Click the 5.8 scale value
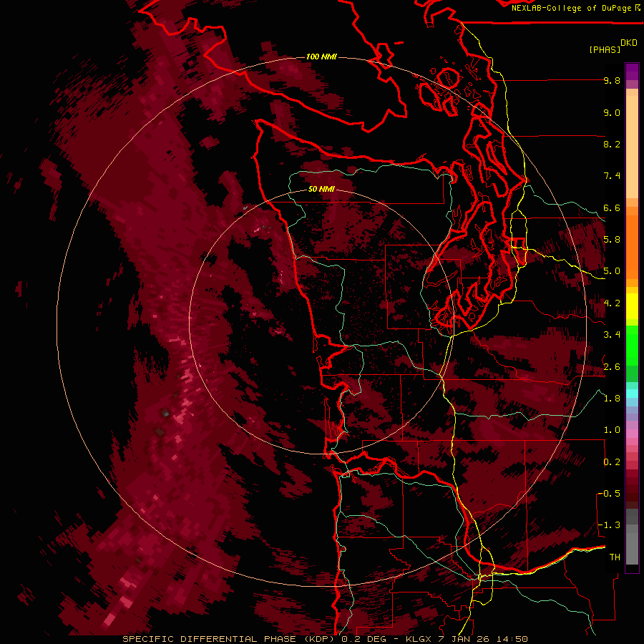Viewport: 644px width, 644px height. click(x=612, y=240)
